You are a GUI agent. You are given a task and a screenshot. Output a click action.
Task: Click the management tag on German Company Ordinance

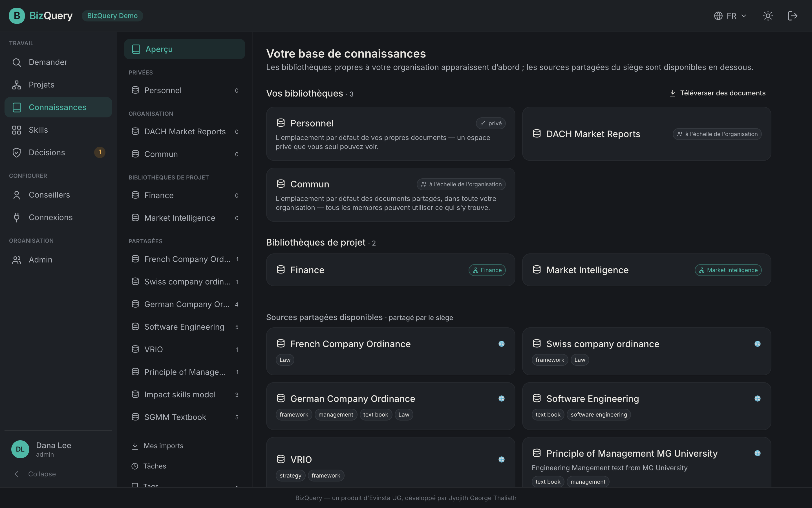click(336, 415)
